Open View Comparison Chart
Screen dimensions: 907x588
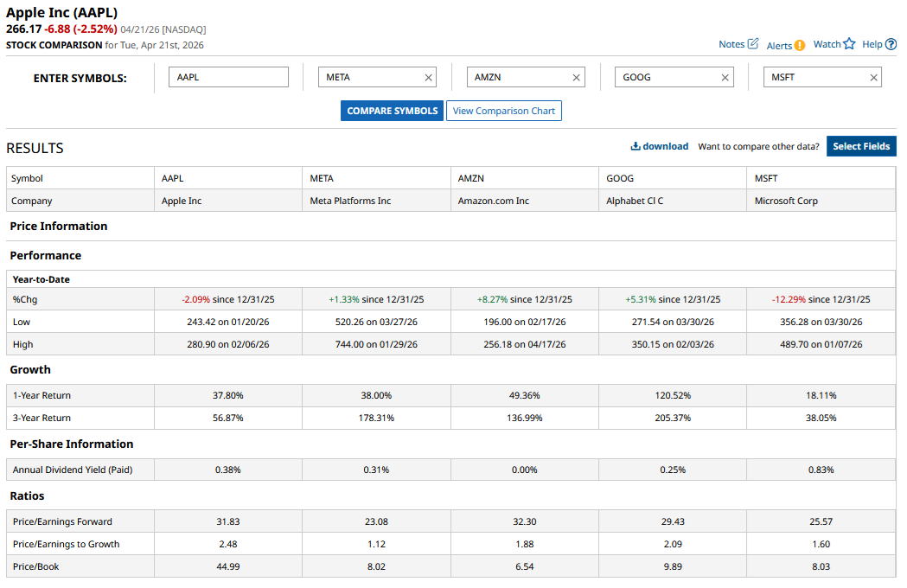503,111
